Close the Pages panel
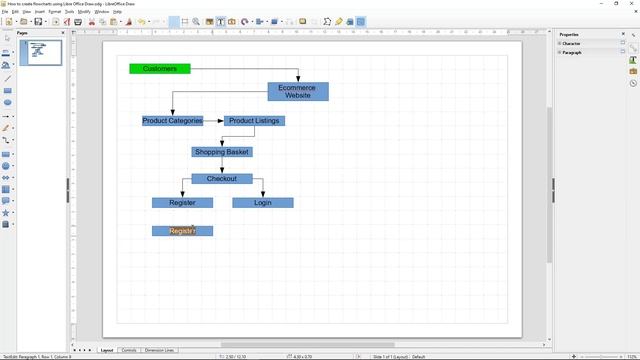This screenshot has width=640, height=360. coord(63,33)
